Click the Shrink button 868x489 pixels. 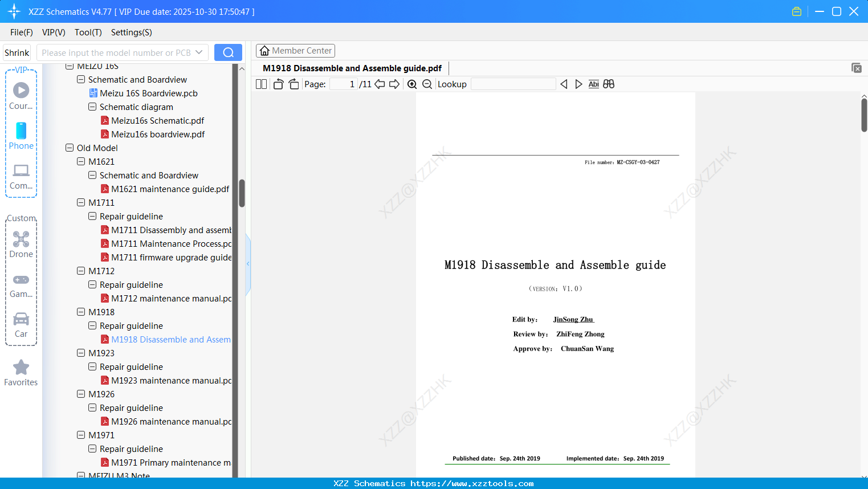point(17,52)
